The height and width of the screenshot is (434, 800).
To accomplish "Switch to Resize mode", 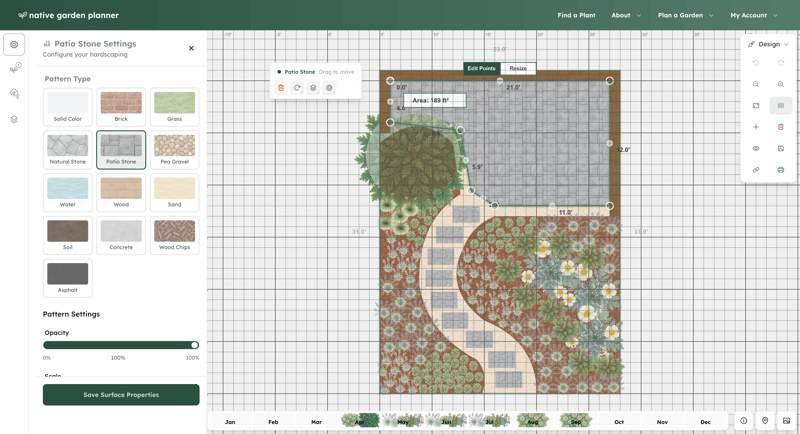I will (518, 69).
